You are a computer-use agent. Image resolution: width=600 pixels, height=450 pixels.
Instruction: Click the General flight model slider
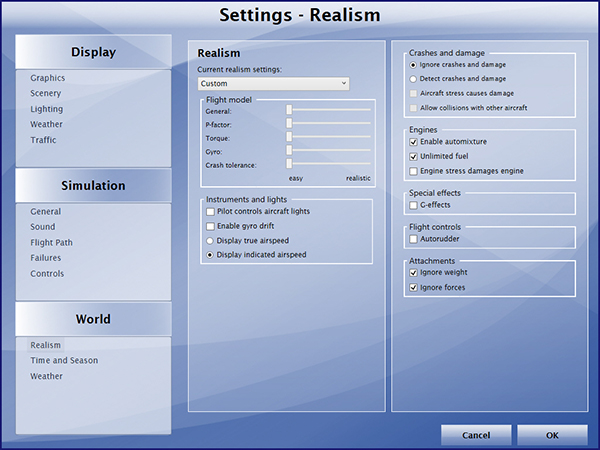[x=328, y=110]
